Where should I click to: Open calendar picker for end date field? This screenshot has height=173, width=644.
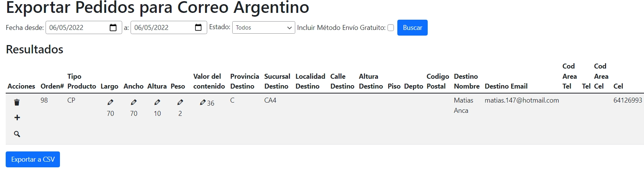coord(198,28)
